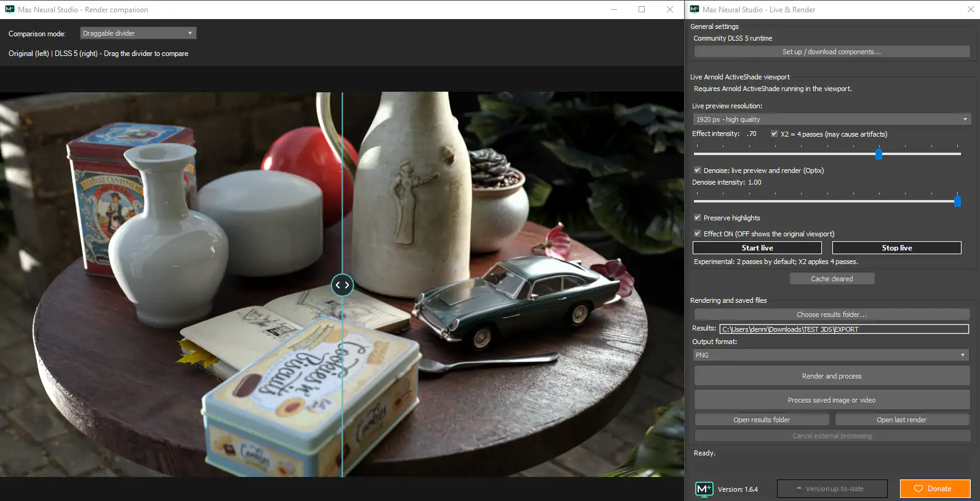
Task: Click Community DLSS 5 runtime label
Action: point(733,38)
